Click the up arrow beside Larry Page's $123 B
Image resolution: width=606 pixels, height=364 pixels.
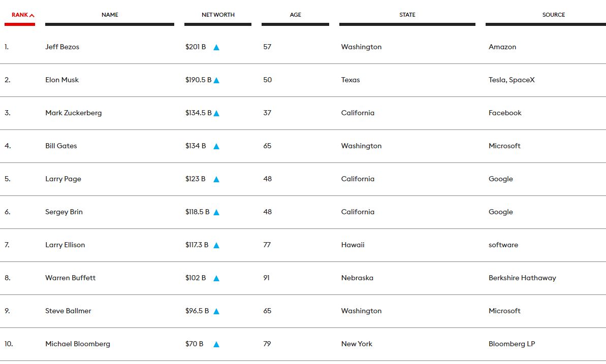click(x=216, y=179)
